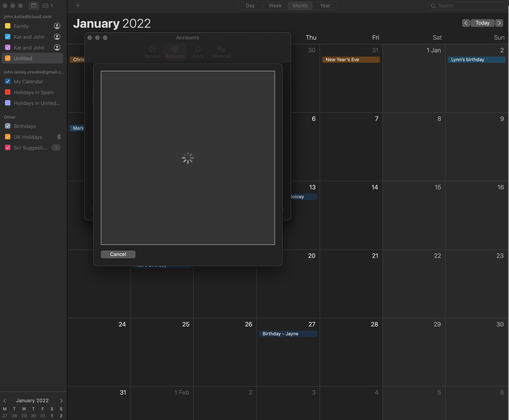Advance mini calendar to next month
The height and width of the screenshot is (420, 509).
point(61,401)
